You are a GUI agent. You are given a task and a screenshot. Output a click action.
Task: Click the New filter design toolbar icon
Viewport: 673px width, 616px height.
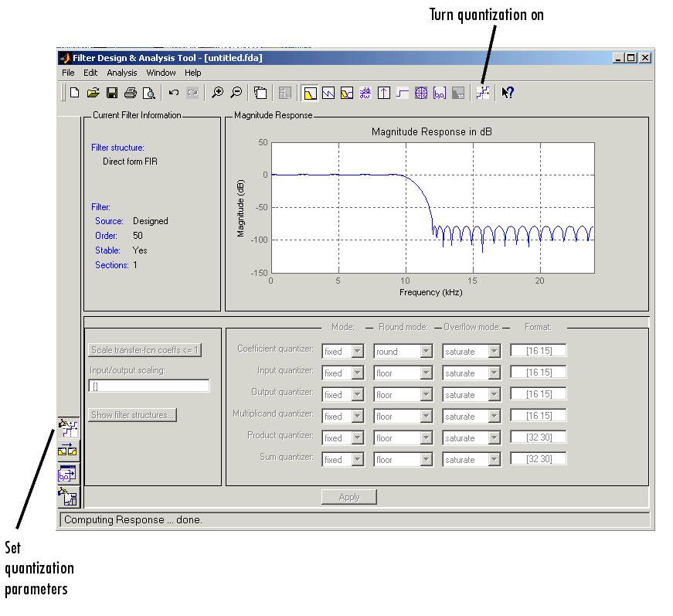(75, 93)
